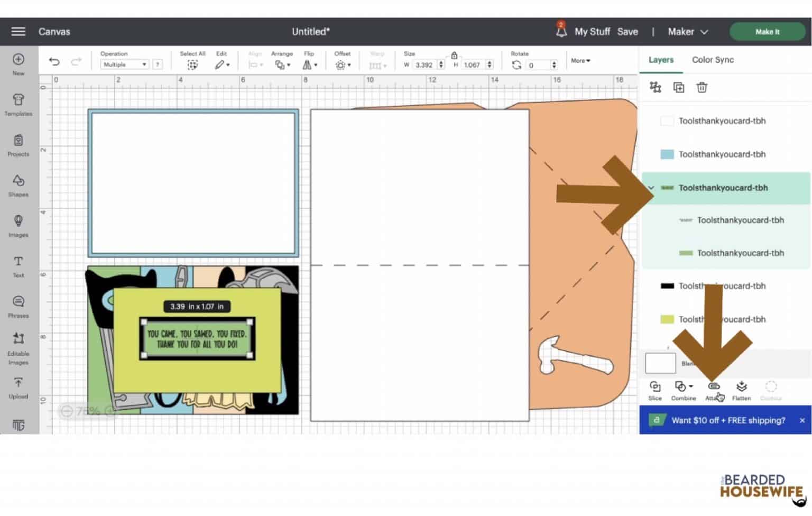Switch to the Color Sync tab

713,60
